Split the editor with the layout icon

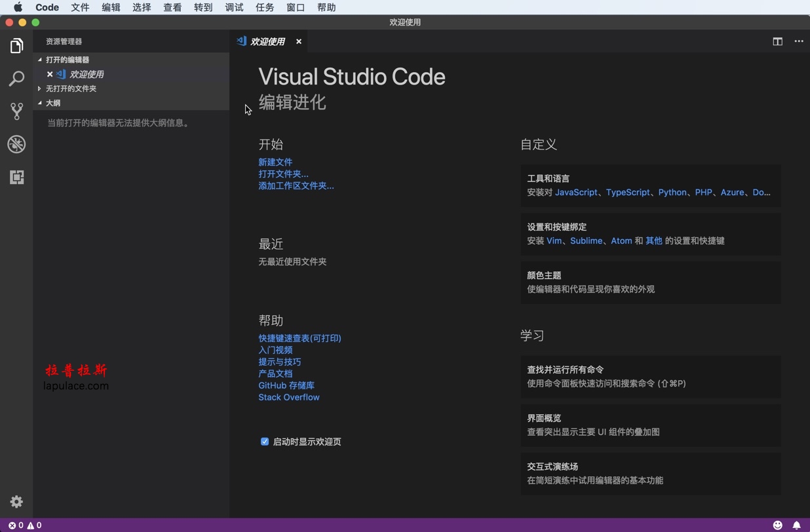[777, 41]
